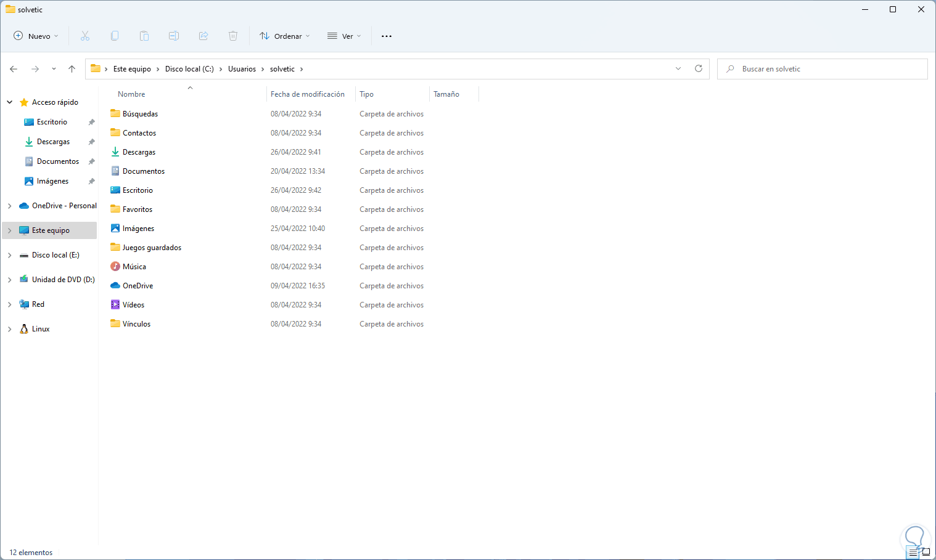Click the Escritorio icon in file list
This screenshot has width=936, height=560.
pyautogui.click(x=115, y=190)
